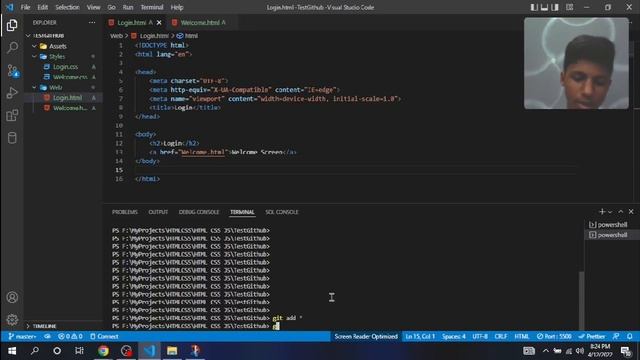Image resolution: width=640 pixels, height=360 pixels.
Task: Expand the Timeline section
Action: (x=44, y=326)
